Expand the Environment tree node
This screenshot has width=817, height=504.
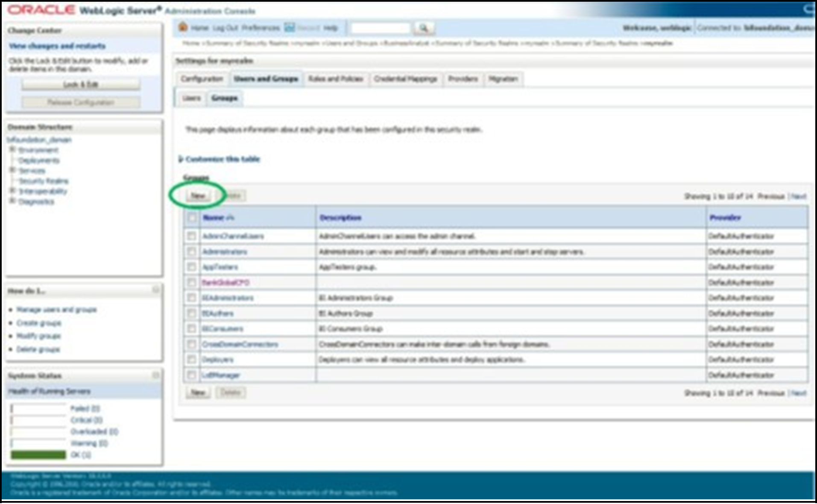coord(13,149)
